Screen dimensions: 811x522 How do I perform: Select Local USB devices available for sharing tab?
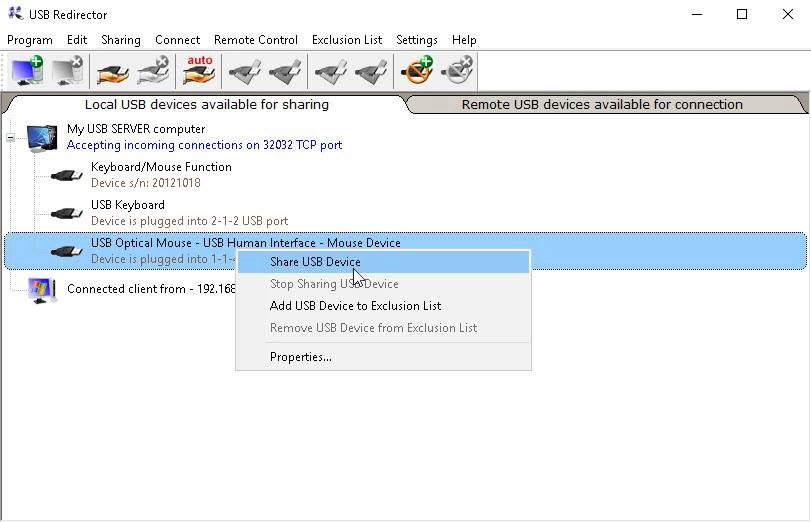207,105
